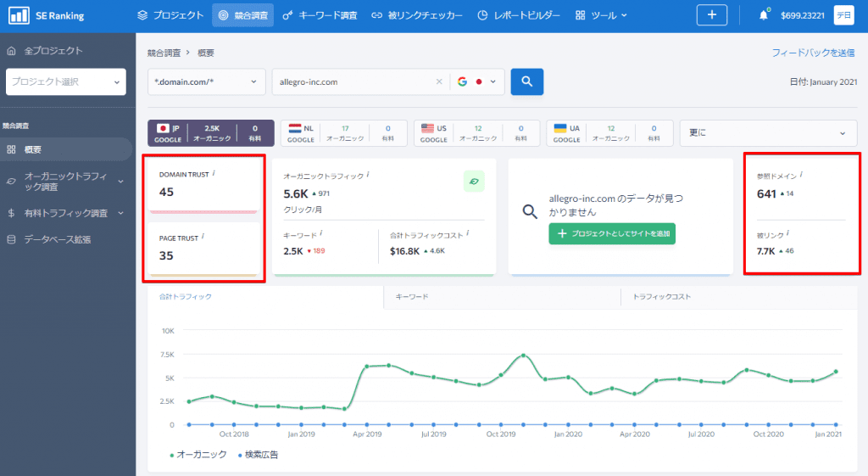This screenshot has width=868, height=476.
Task: Open プロジェクト in top navigation
Action: point(170,15)
